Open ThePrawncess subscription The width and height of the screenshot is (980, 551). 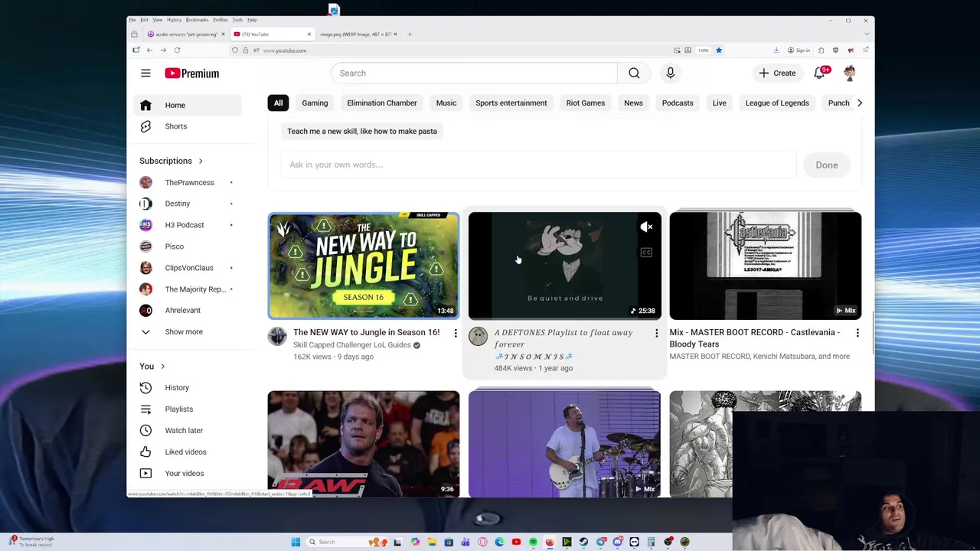(189, 182)
